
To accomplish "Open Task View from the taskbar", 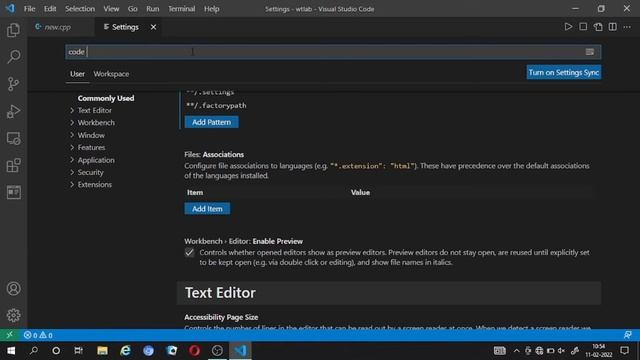I will click(78, 351).
